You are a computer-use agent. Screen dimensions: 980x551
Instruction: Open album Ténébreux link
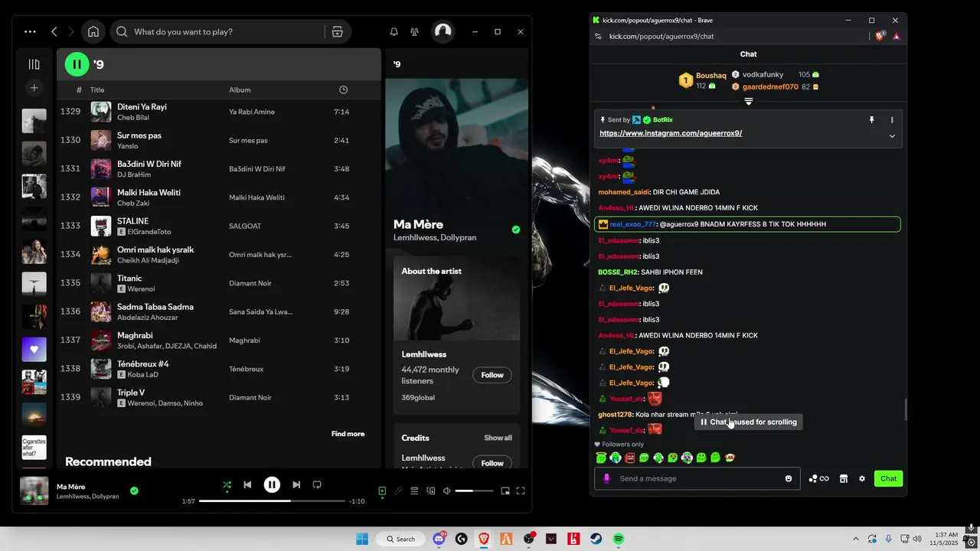click(x=246, y=369)
